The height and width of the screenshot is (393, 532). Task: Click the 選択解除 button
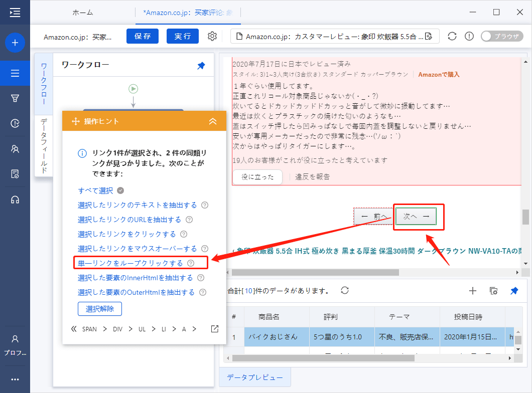99,309
